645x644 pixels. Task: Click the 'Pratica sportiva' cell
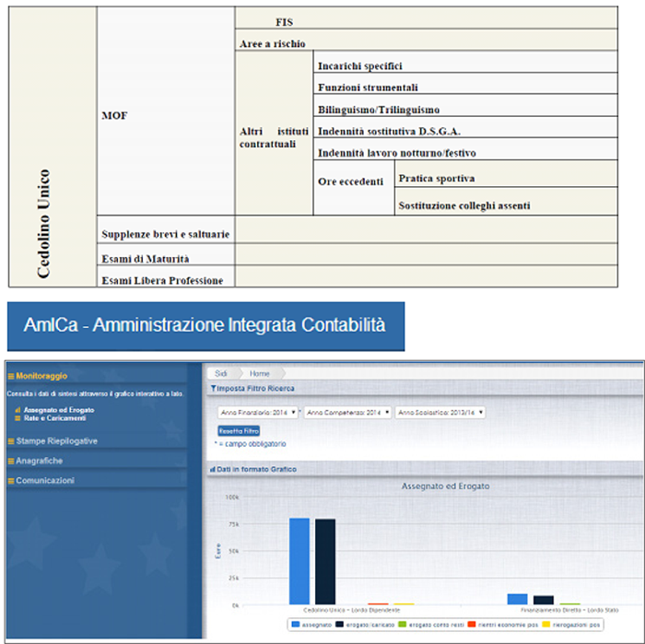(x=506, y=174)
